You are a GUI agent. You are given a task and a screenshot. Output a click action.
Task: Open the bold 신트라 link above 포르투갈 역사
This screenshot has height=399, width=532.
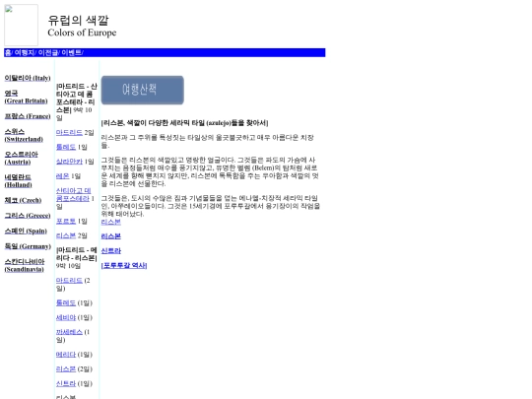point(111,251)
